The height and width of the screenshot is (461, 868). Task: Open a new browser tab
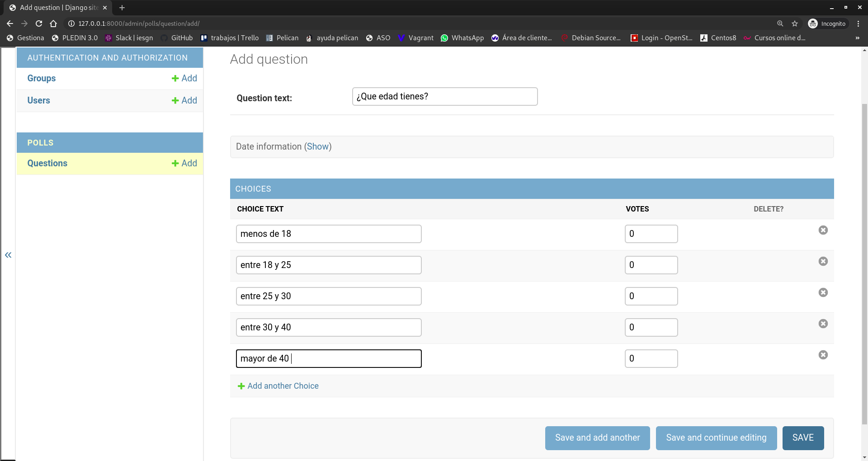click(122, 8)
